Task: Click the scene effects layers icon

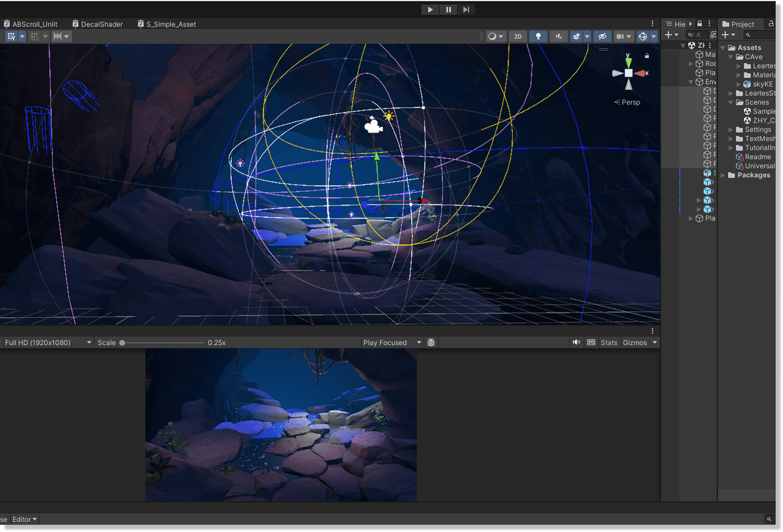Action: point(576,36)
